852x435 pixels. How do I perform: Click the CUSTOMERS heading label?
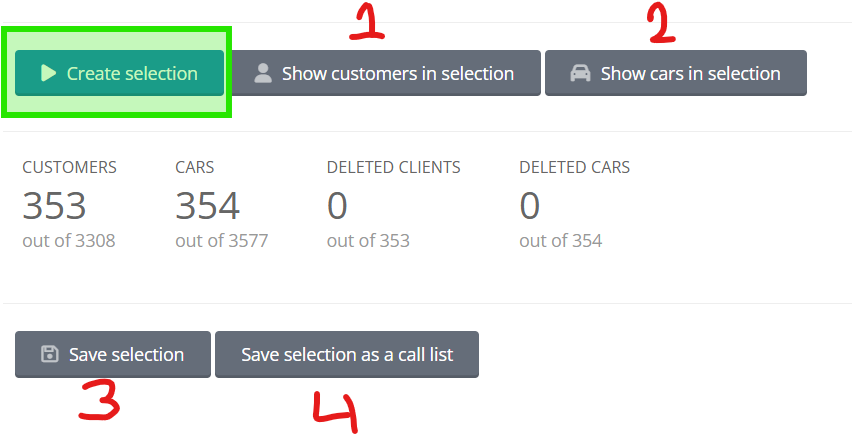pos(70,167)
